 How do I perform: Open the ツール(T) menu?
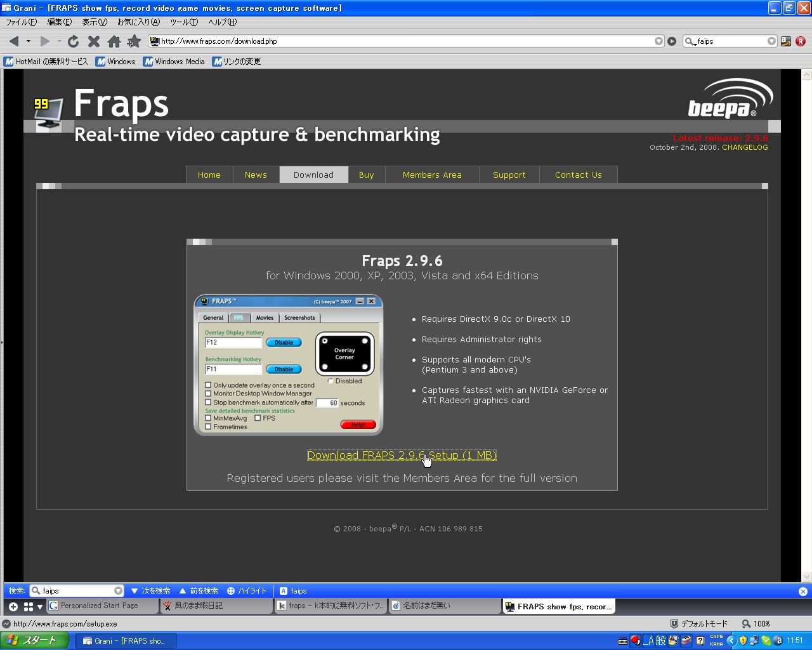[184, 22]
